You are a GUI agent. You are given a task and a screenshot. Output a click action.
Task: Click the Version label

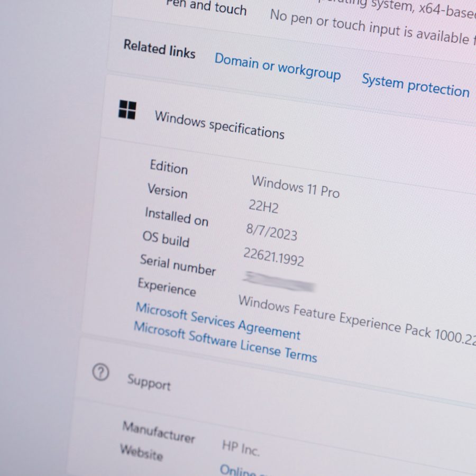tap(167, 190)
